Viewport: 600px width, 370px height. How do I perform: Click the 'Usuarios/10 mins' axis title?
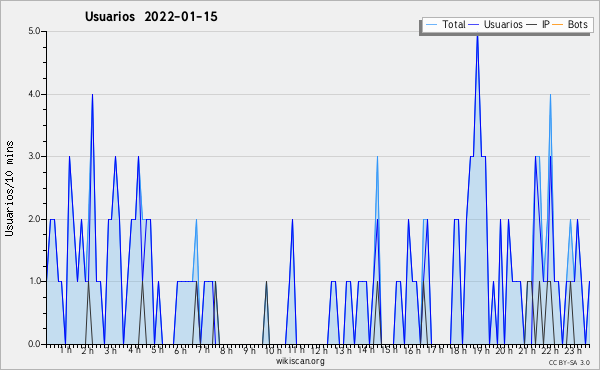(9, 188)
